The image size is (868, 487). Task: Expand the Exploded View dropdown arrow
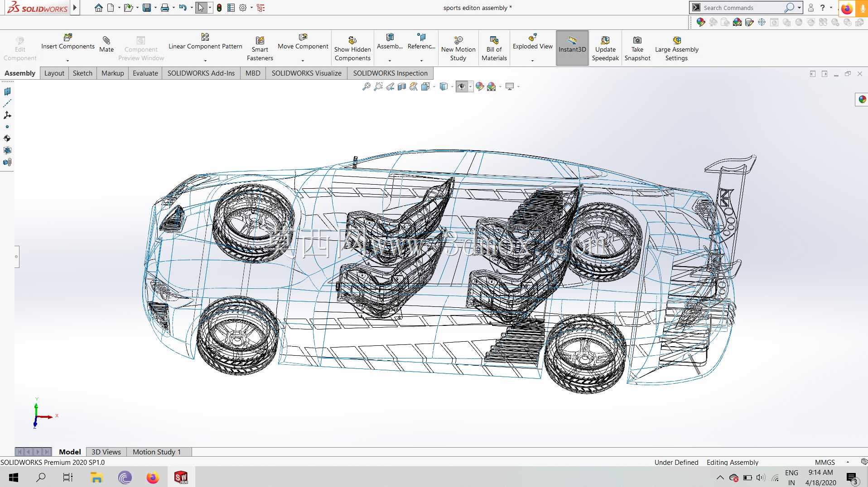point(532,61)
